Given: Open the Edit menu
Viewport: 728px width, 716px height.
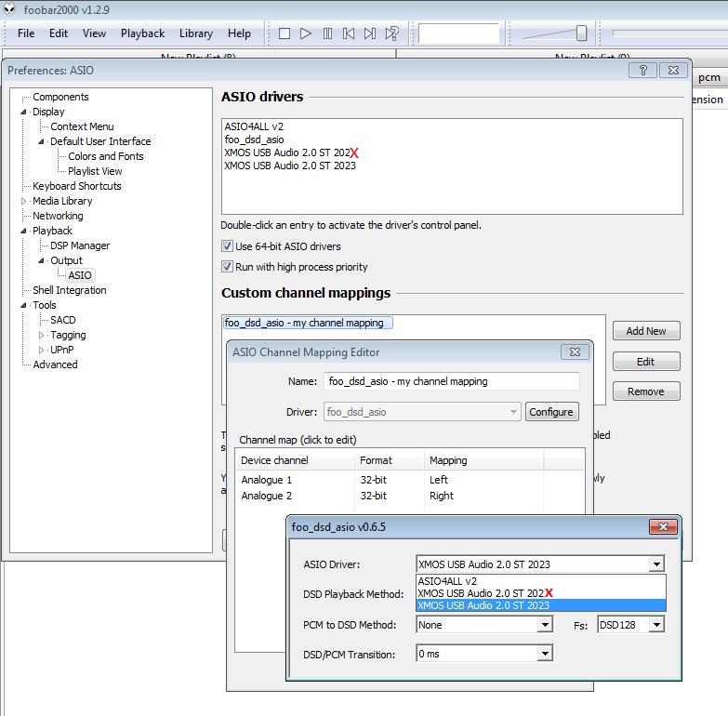Looking at the screenshot, I should point(59,33).
